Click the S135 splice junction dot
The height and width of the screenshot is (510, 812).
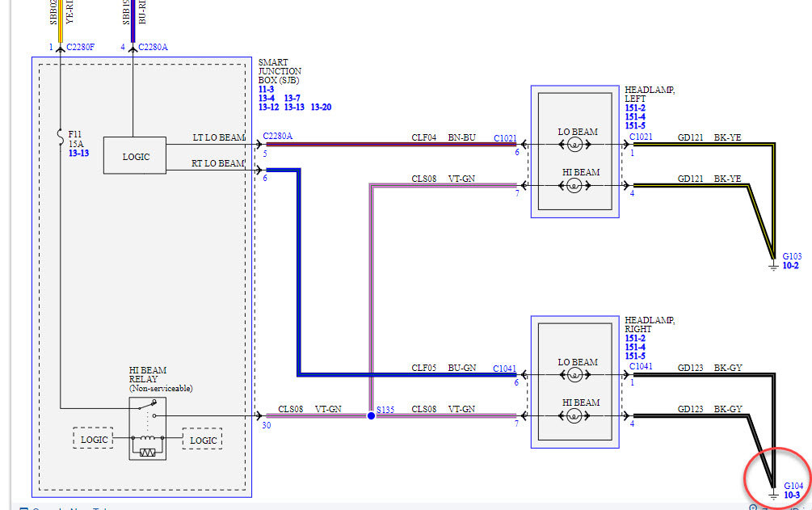coord(371,415)
